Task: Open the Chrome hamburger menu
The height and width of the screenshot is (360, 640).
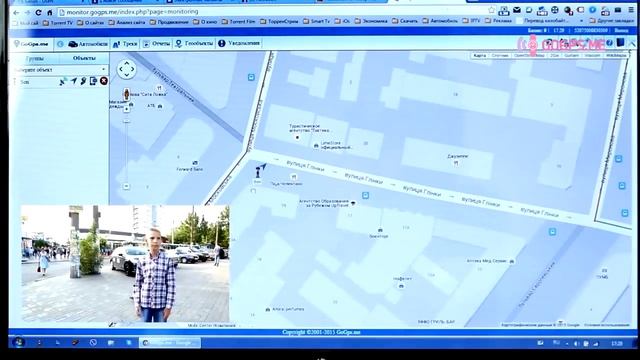Action: [631, 10]
